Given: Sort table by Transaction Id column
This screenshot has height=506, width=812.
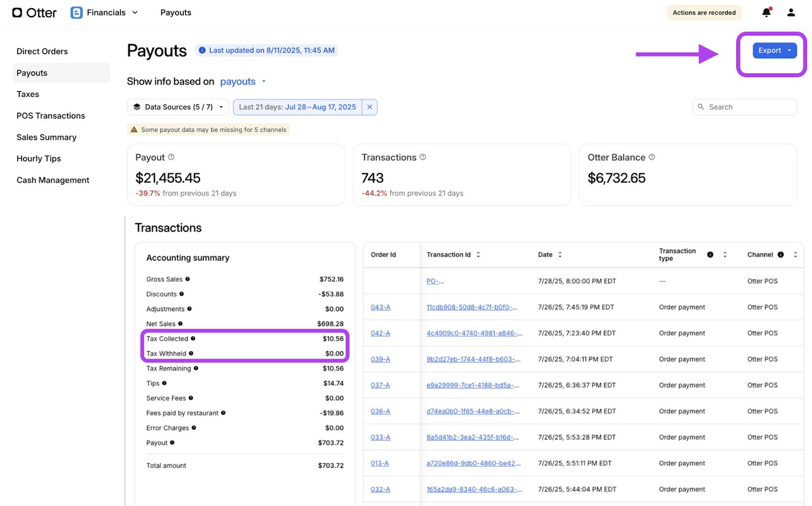Looking at the screenshot, I should point(478,255).
